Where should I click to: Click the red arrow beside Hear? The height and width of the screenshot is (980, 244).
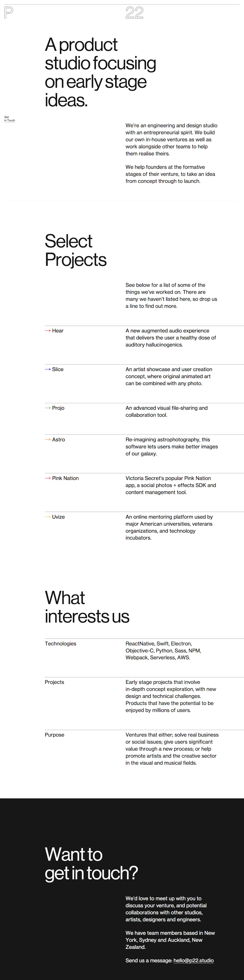click(48, 331)
